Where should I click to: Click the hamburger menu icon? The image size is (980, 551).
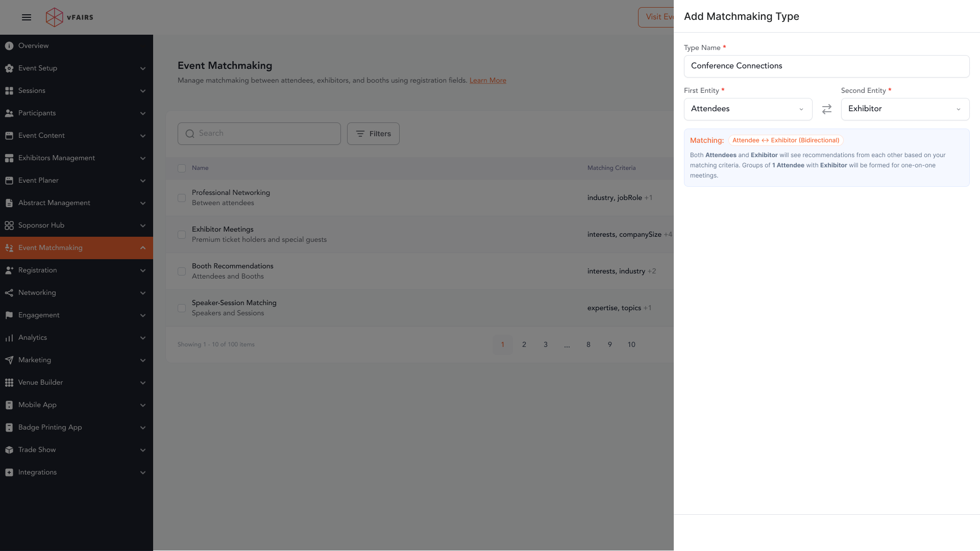tap(27, 17)
